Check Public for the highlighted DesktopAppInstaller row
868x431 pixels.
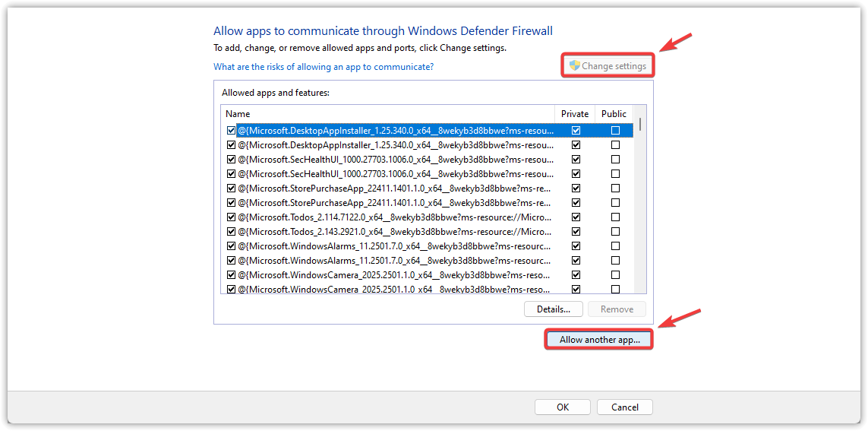[x=615, y=131]
